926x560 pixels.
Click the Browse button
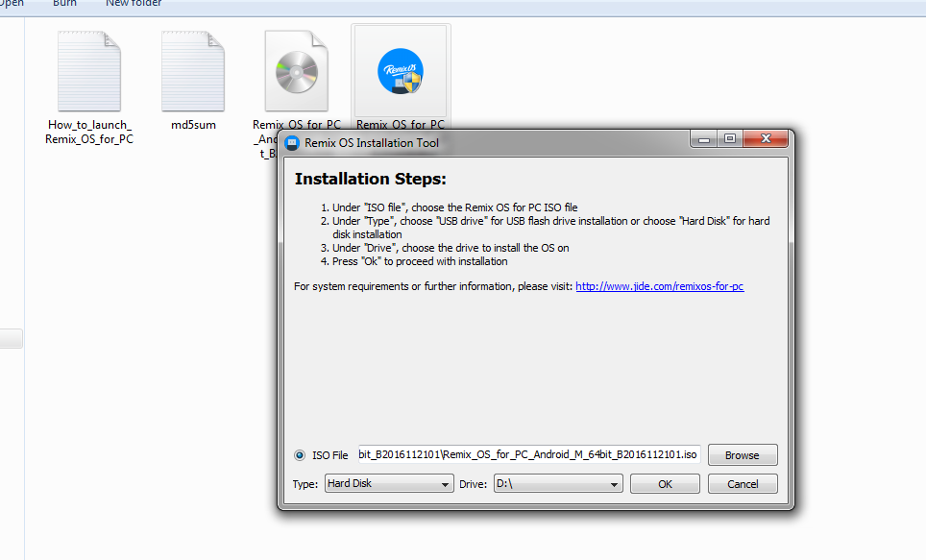point(743,455)
